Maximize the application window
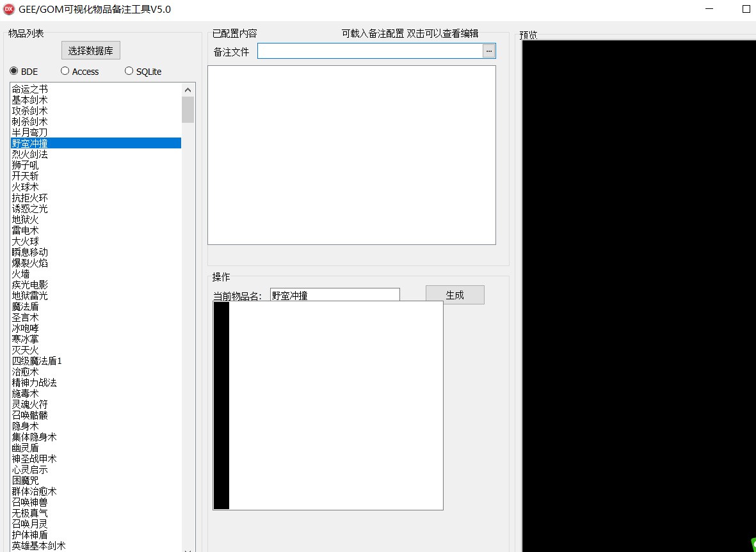This screenshot has width=756, height=552. 746,9
